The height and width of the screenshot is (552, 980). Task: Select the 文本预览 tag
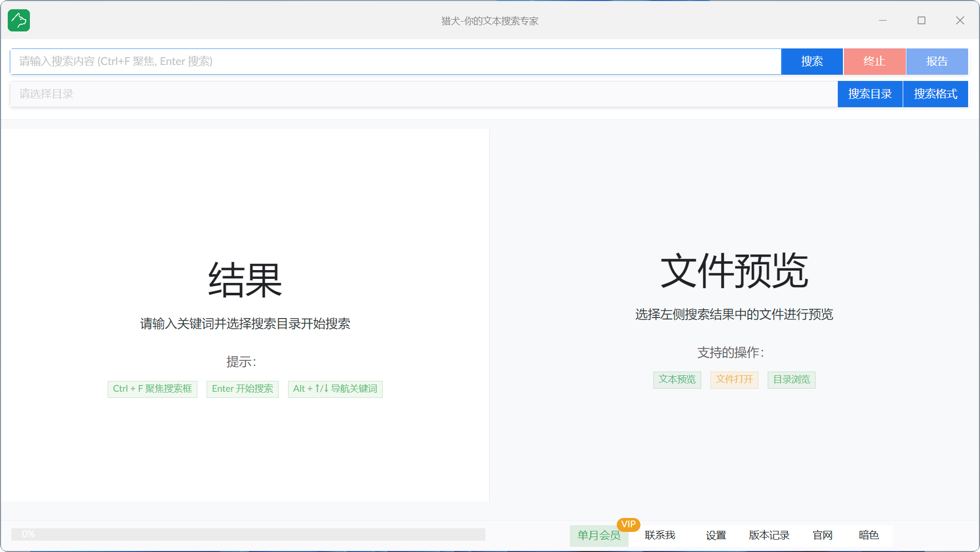click(x=677, y=379)
